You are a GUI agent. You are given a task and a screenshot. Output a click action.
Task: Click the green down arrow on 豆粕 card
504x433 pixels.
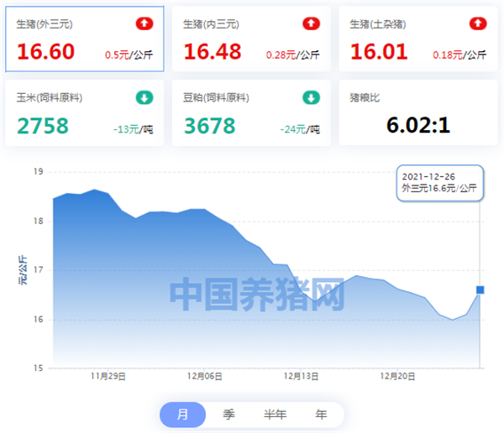311,97
